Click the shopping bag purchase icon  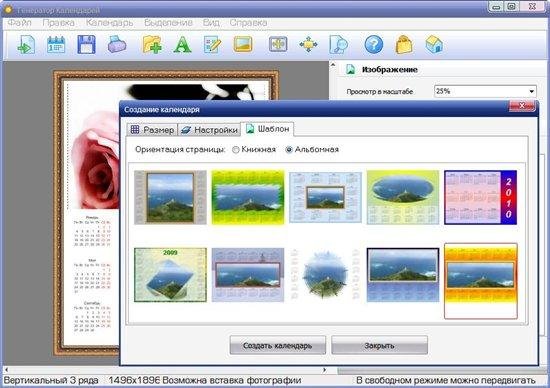(x=404, y=45)
